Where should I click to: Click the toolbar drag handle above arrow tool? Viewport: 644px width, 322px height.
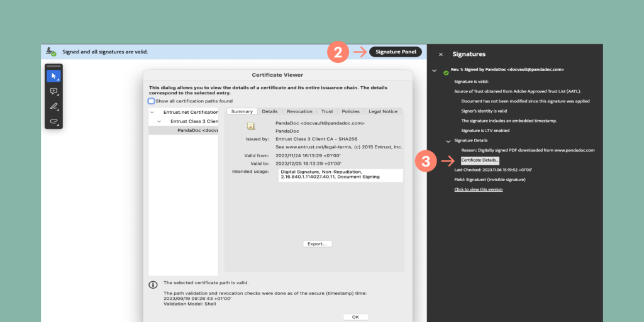click(54, 66)
